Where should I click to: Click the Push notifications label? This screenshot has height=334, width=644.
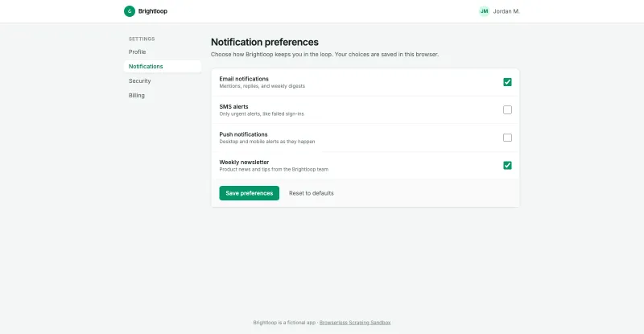click(243, 134)
